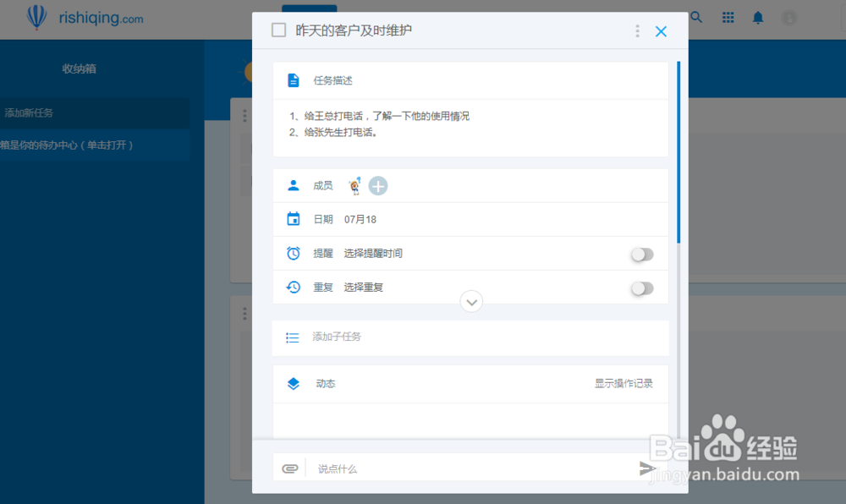Click the search magnifier in the top bar

(x=695, y=17)
